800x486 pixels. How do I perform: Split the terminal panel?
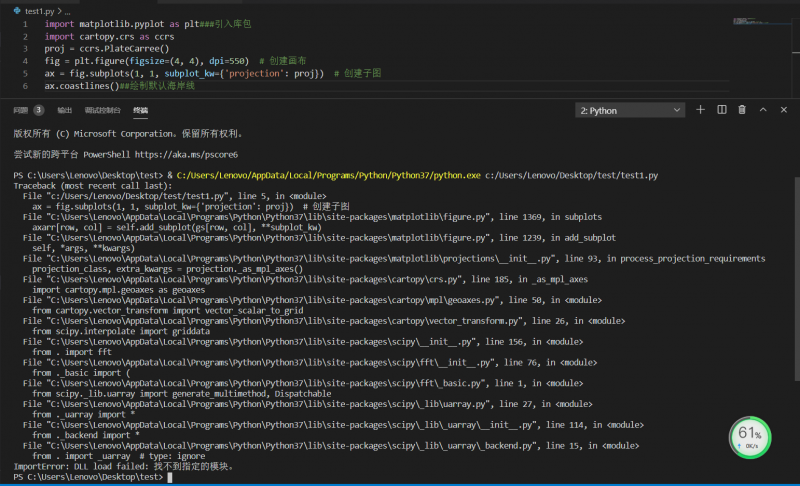pyautogui.click(x=721, y=110)
